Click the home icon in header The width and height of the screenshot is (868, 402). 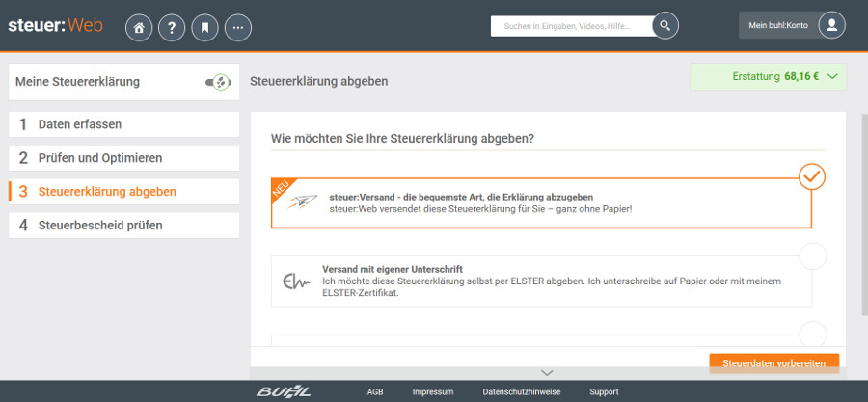(x=139, y=28)
